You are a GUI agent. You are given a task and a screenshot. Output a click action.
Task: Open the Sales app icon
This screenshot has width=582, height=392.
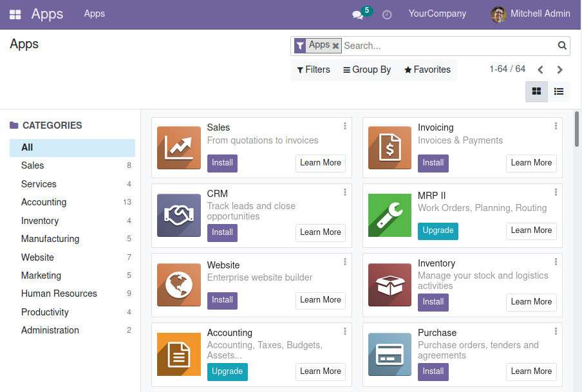pyautogui.click(x=178, y=147)
